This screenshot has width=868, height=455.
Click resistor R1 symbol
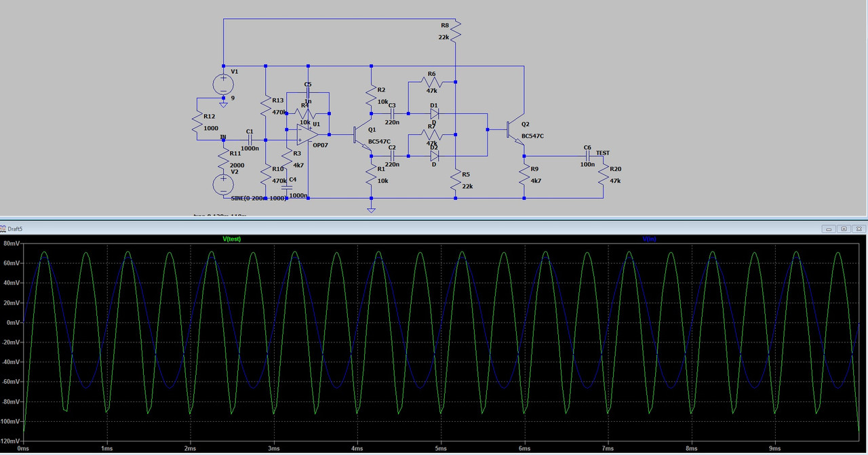click(x=372, y=175)
